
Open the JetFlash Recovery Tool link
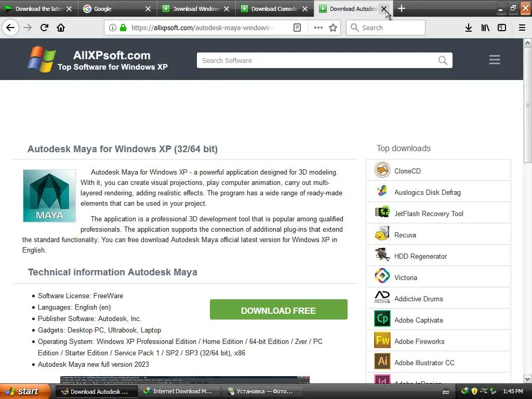429,214
